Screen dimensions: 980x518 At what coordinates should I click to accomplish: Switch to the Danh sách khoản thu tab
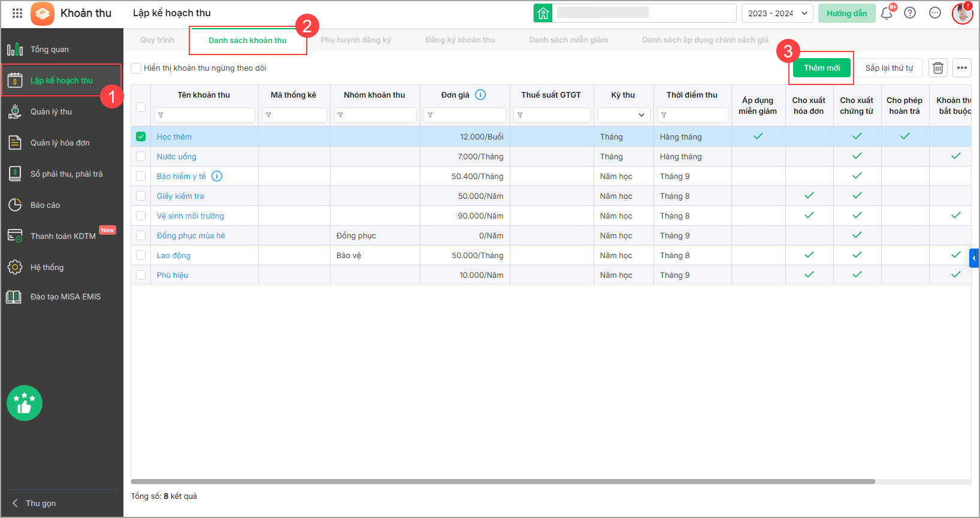247,41
